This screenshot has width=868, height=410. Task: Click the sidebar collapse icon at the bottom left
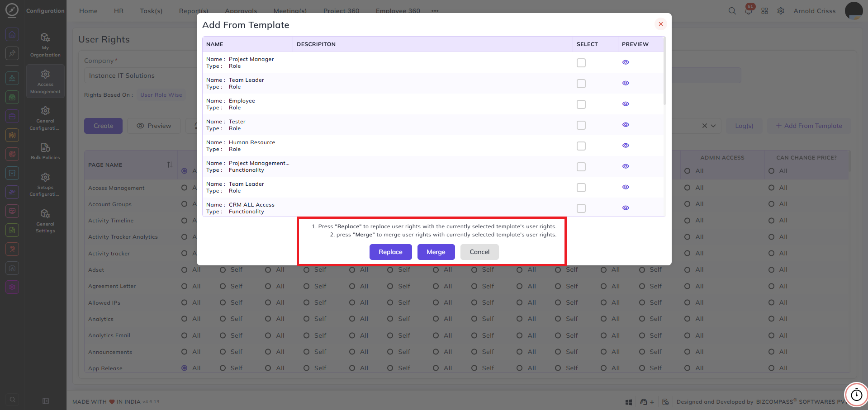coord(46,401)
